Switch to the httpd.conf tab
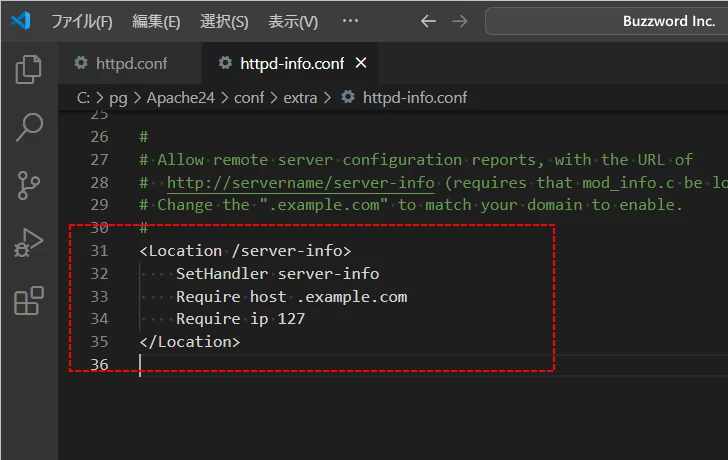Image resolution: width=728 pixels, height=460 pixels. pos(130,63)
